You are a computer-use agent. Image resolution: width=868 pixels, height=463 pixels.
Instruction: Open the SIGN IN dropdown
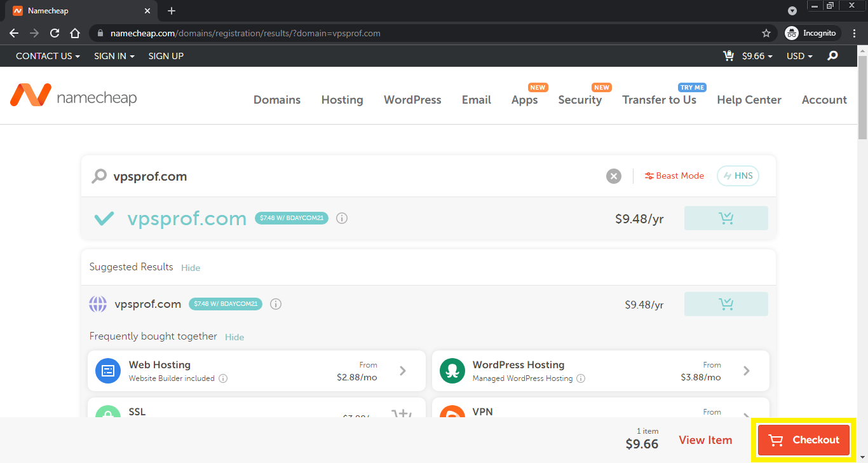[114, 56]
